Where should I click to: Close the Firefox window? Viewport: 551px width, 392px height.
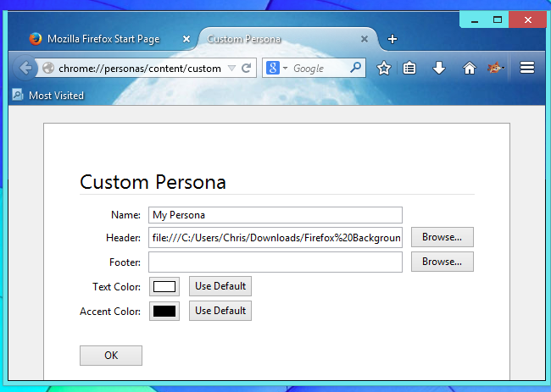528,19
